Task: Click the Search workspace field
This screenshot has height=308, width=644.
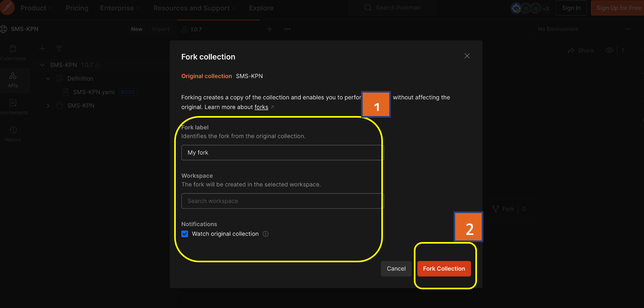Action: pos(283,201)
